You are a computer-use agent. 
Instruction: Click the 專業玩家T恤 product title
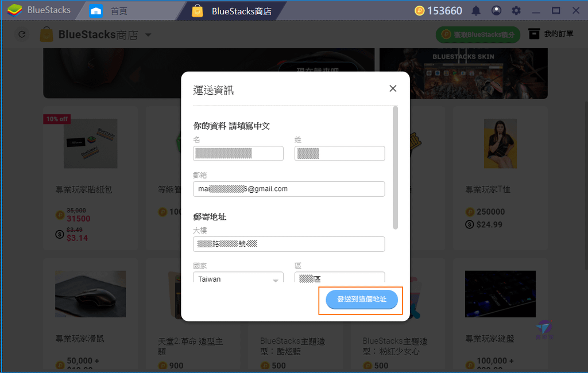point(488,190)
